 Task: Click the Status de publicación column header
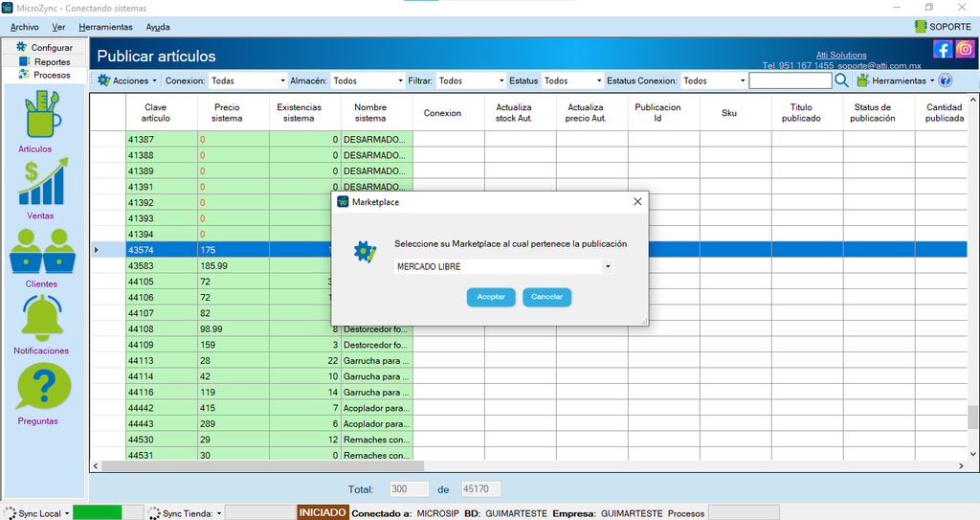(x=873, y=113)
